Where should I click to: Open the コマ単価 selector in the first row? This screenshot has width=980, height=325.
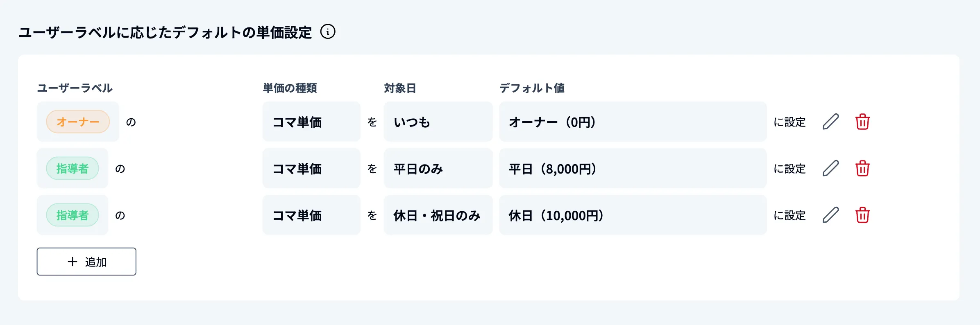click(x=311, y=122)
